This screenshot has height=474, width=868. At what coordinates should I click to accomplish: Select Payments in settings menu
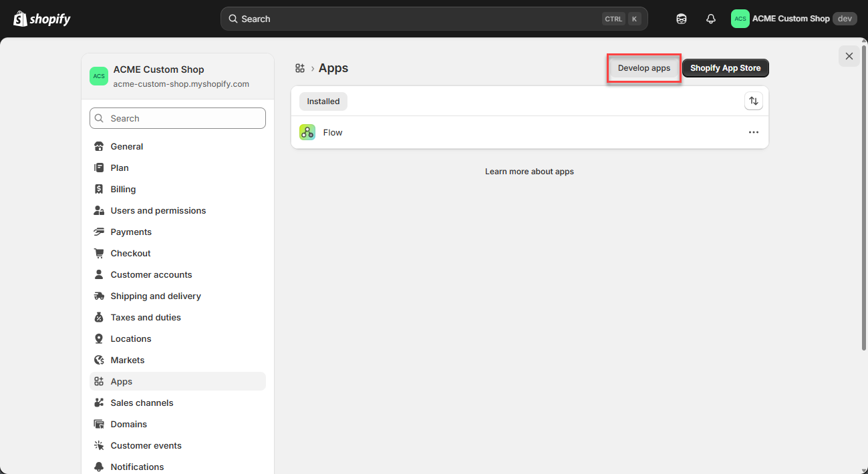point(178,232)
